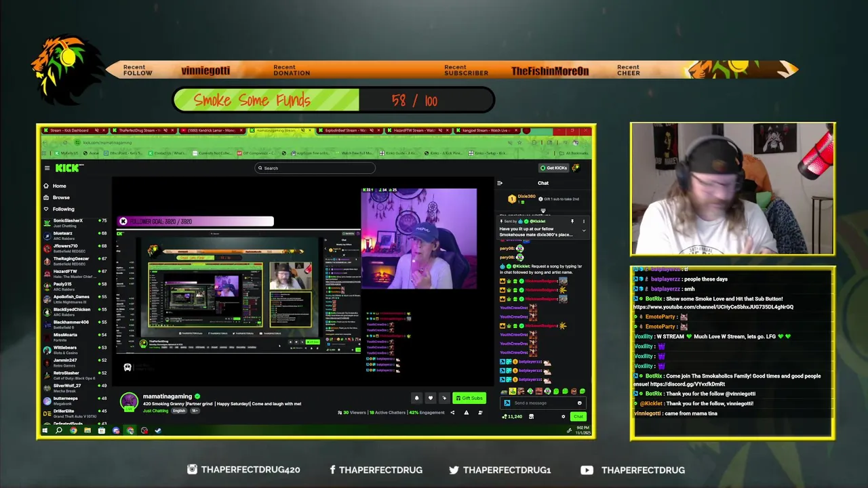868x488 pixels.
Task: Open RetroSlasher channel in sidebar
Action: coord(76,375)
